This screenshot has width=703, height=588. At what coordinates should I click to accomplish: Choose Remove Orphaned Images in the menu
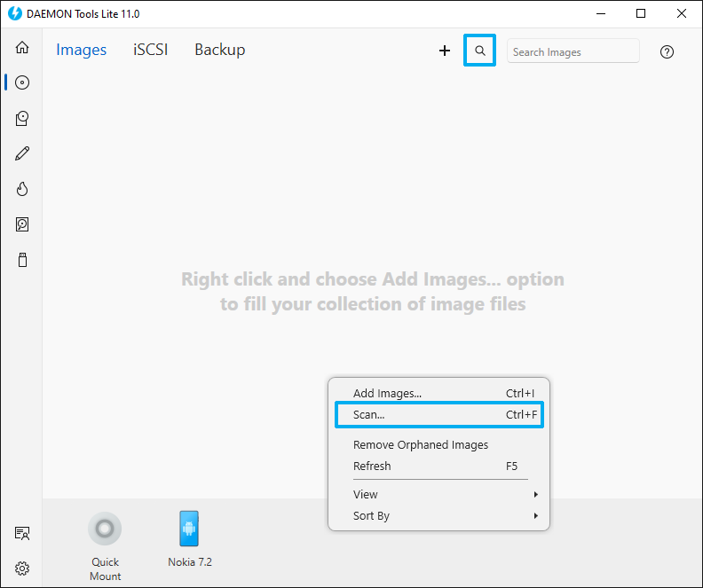[438, 444]
